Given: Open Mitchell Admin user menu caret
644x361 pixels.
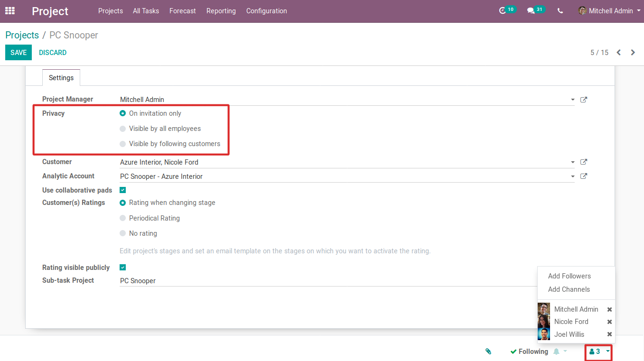Looking at the screenshot, I should click(639, 10).
